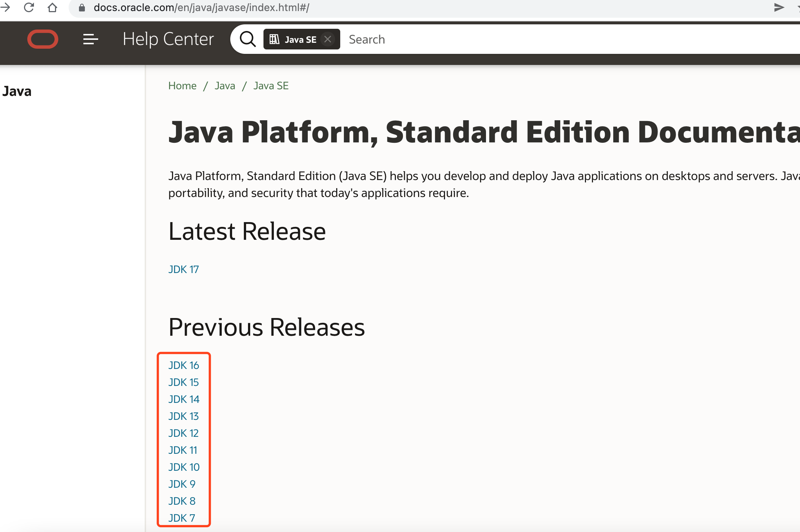Reload the page with refresh icon
Screen dimensions: 800x532
[29, 7]
